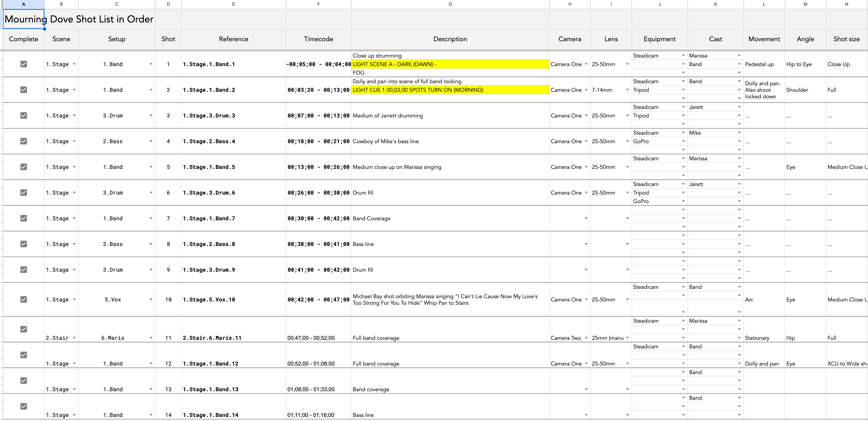
Task: Toggle Complete checkbox for shot 11
Action: tap(24, 329)
